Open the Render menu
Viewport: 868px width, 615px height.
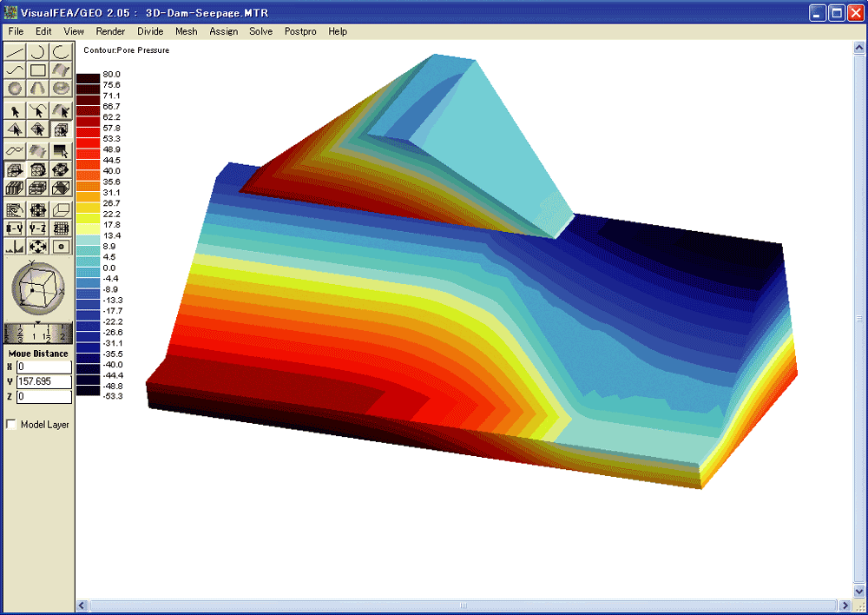[x=111, y=31]
